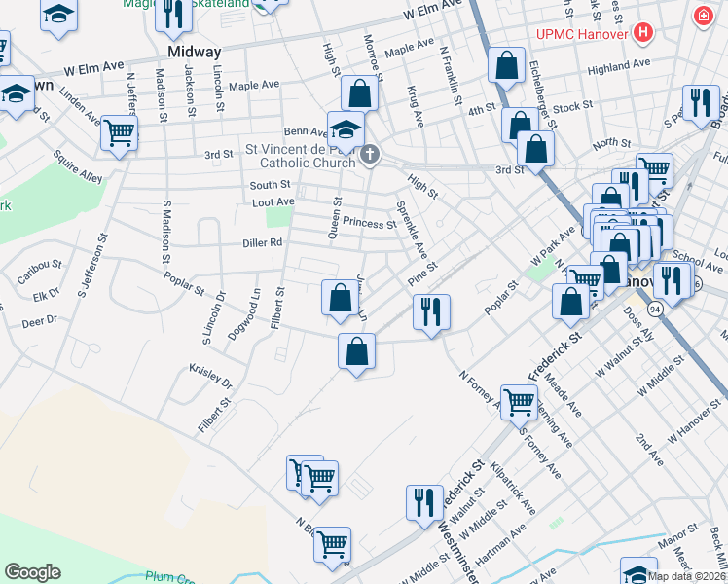Click the Squire Alley street label

click(x=78, y=166)
